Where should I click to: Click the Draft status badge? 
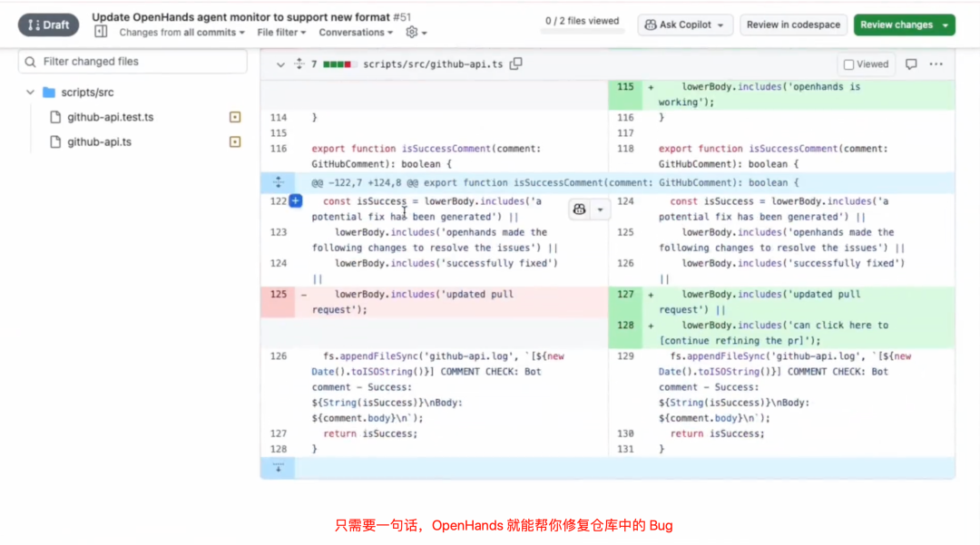[48, 25]
